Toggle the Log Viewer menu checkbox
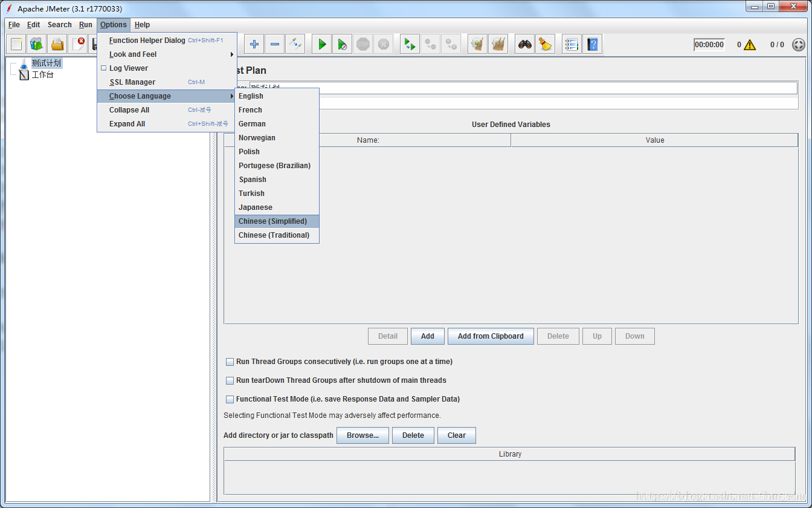 [104, 68]
